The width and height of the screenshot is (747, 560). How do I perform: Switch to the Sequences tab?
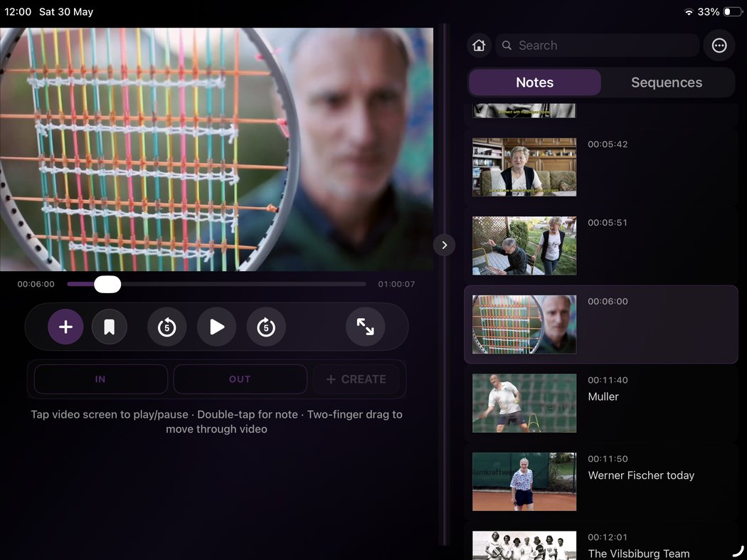tap(667, 83)
